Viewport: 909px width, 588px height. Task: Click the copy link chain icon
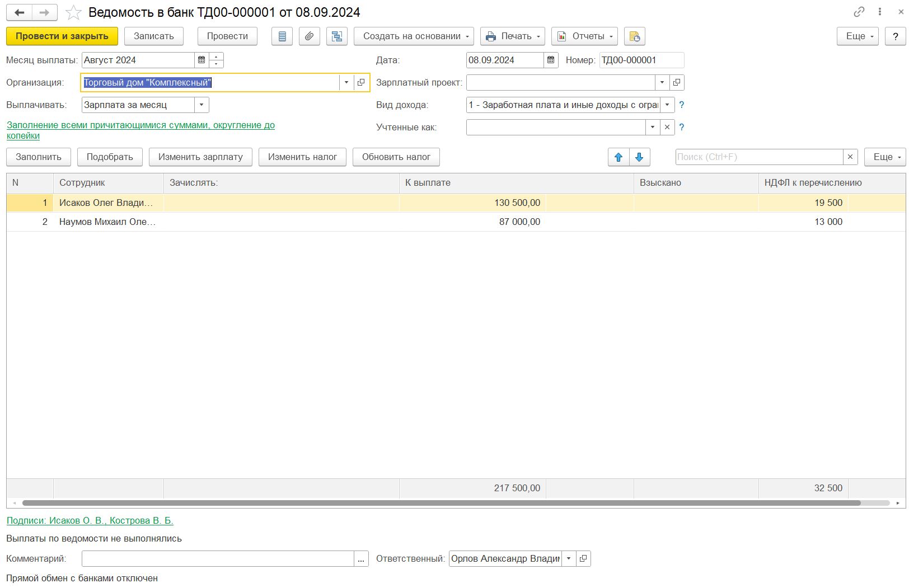click(x=859, y=12)
